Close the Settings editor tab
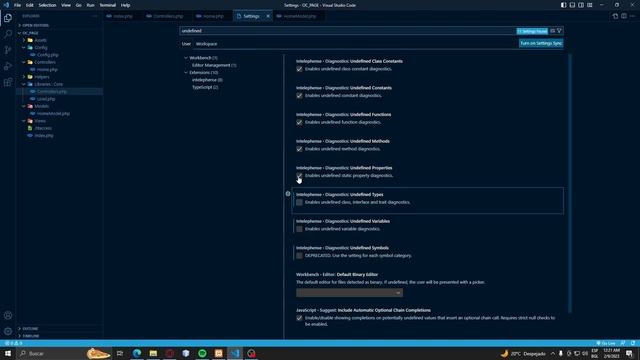Viewport: 640px width, 360px height. pos(268,16)
